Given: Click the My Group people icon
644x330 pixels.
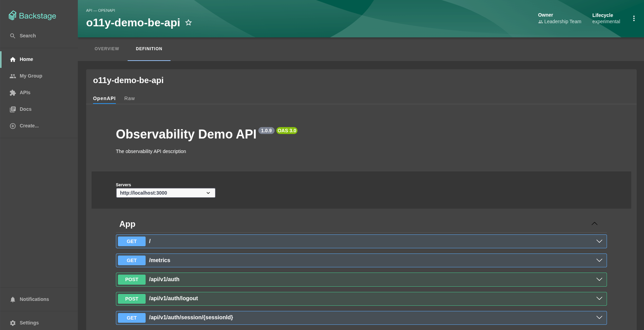Looking at the screenshot, I should pyautogui.click(x=13, y=76).
